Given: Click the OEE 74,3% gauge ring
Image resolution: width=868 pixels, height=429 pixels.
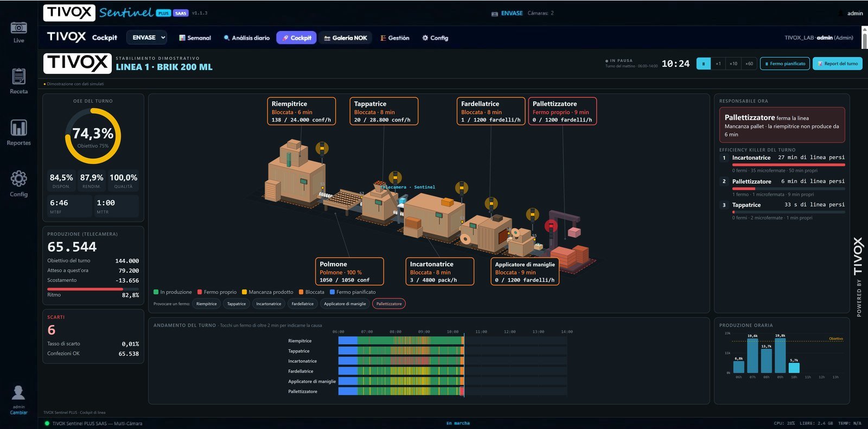Looking at the screenshot, I should pyautogui.click(x=93, y=136).
